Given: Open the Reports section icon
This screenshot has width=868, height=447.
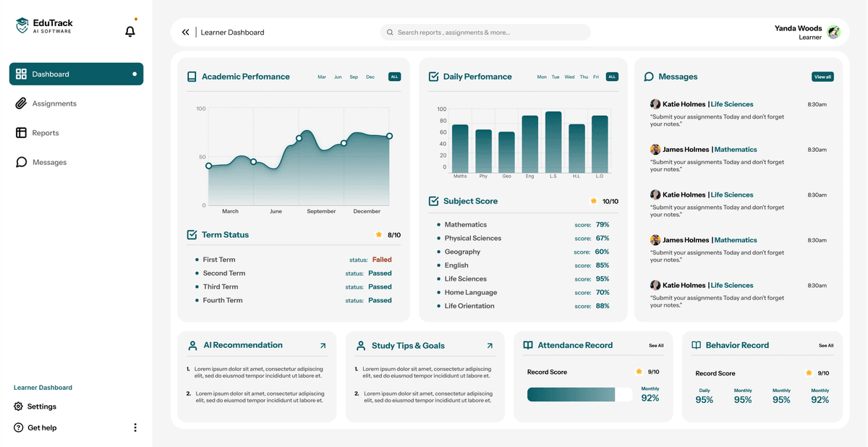Looking at the screenshot, I should tap(22, 132).
